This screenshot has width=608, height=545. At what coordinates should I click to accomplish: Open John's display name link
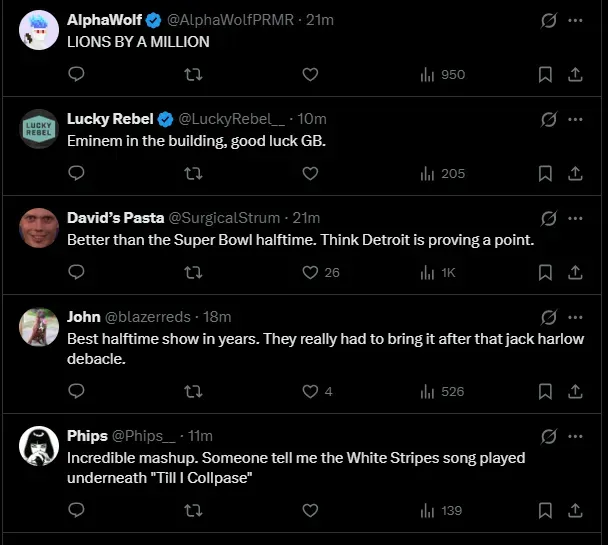point(83,316)
